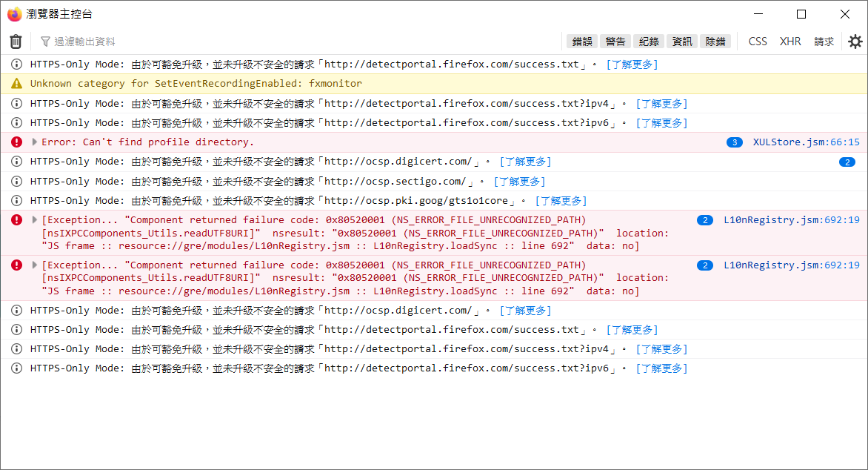Click info icon on ocsp.sectigo.com message
Image resolution: width=868 pixels, height=470 pixels.
[16, 181]
